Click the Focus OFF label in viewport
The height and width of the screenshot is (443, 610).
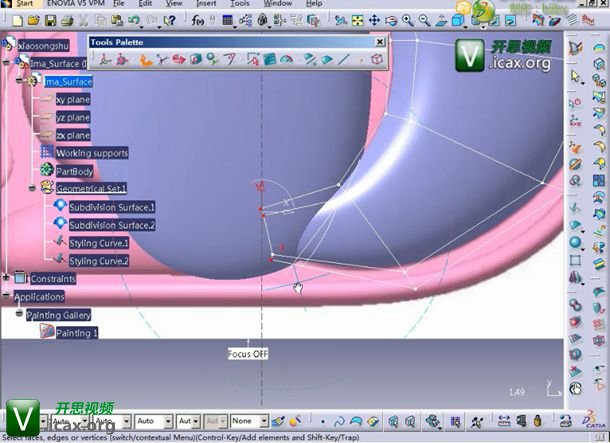[248, 354]
